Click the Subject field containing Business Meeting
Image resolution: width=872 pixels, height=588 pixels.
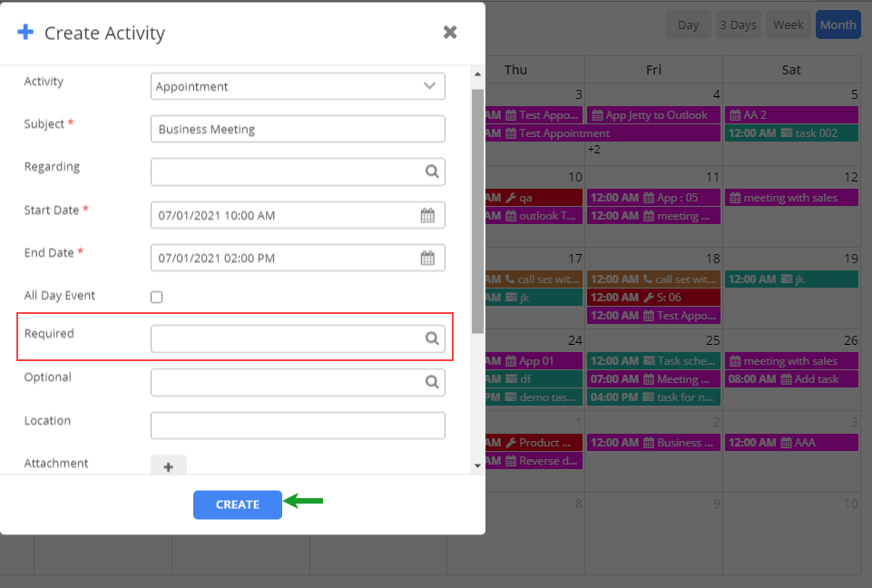click(x=298, y=129)
